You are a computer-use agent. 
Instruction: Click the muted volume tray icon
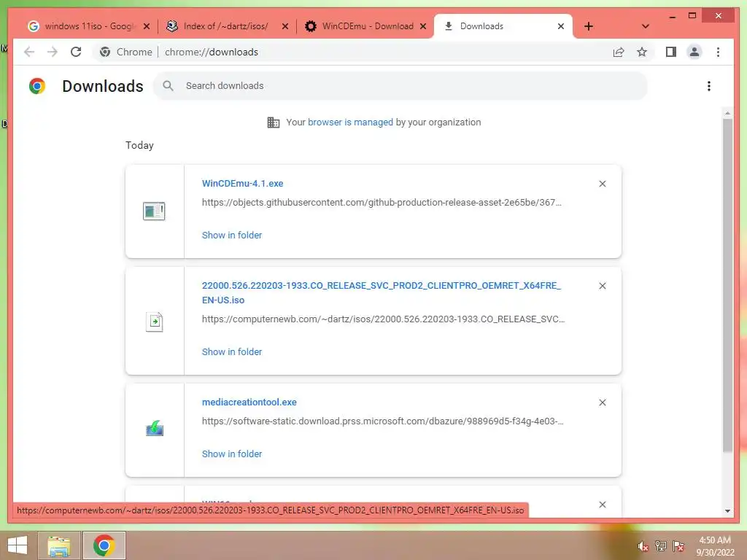click(643, 546)
